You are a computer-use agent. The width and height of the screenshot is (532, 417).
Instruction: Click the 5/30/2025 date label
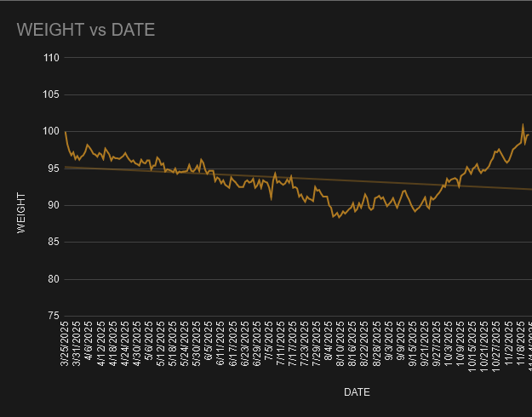[197, 344]
